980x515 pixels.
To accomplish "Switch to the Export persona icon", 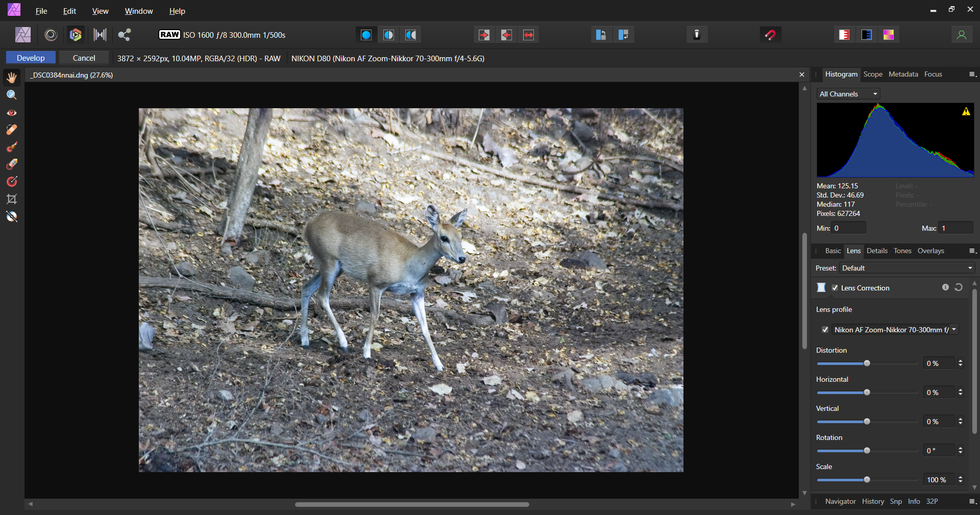I will [x=124, y=35].
